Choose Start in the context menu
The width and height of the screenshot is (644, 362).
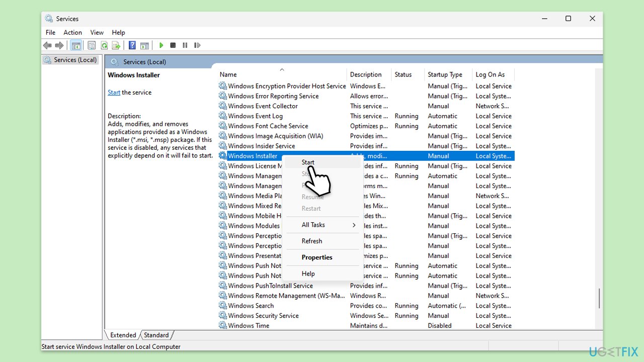tap(323, 162)
